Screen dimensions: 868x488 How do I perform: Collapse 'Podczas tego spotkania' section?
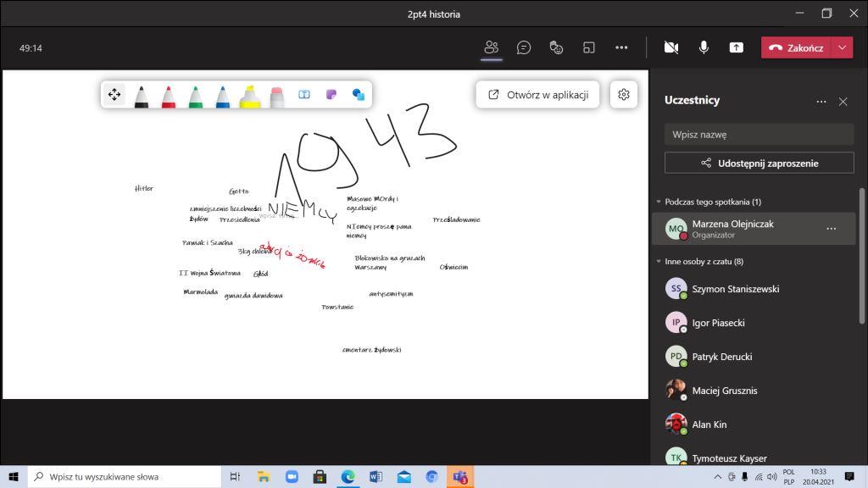pos(659,202)
